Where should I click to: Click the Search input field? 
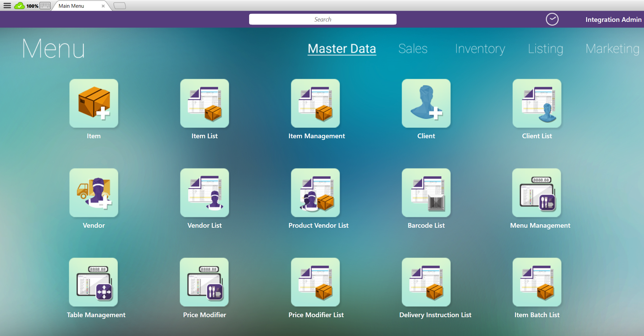pos(323,19)
